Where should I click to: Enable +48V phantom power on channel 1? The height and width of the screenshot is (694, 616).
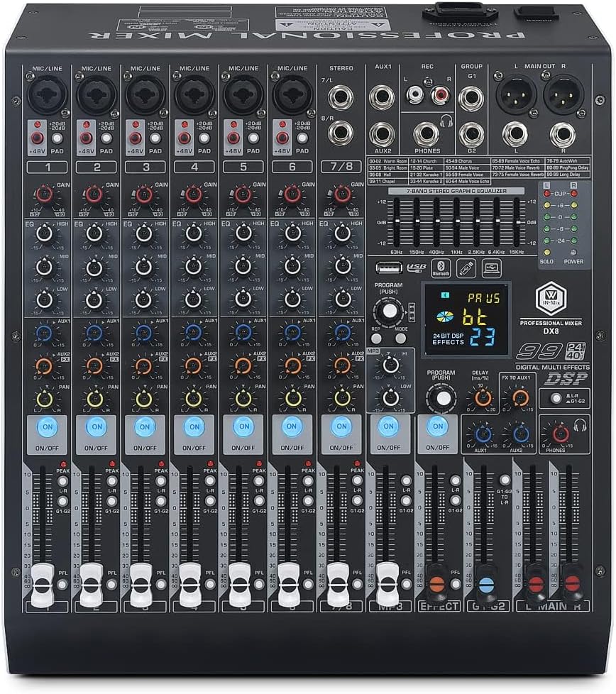[x=37, y=138]
